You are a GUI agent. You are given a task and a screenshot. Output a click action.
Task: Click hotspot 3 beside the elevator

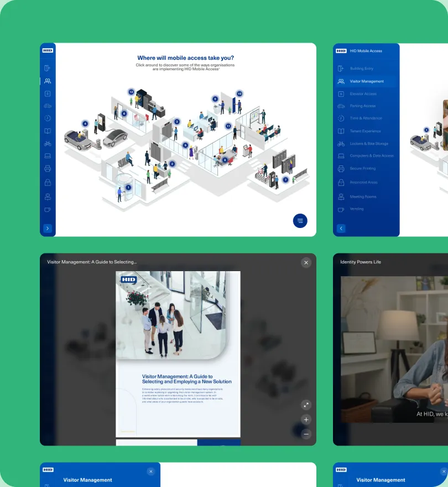pos(176,121)
